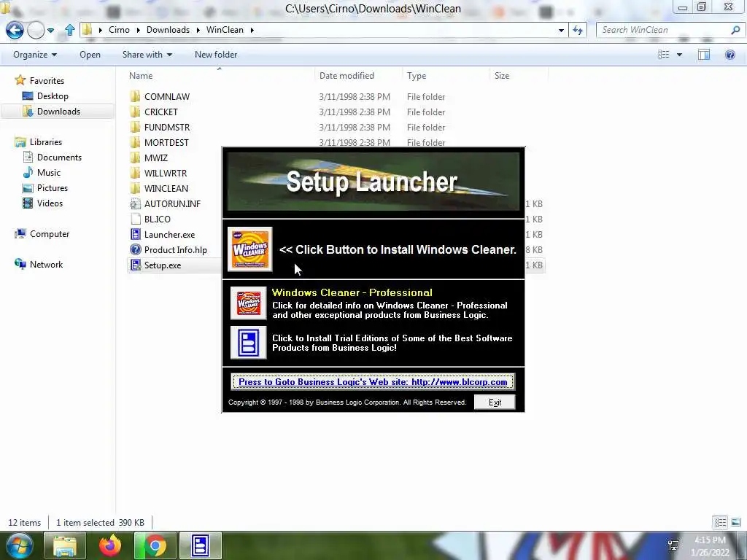Expand the arrow after WinClean breadcrumb
Screen dimensions: 747x560
[252, 30]
